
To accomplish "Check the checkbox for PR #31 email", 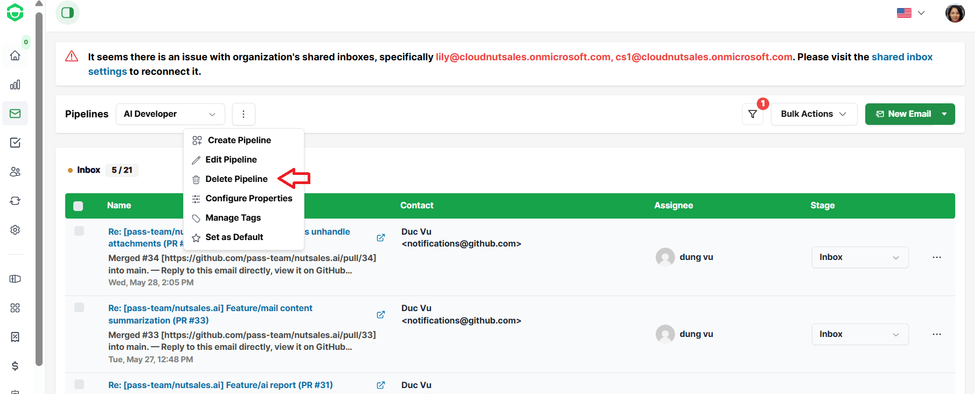I will [x=79, y=384].
